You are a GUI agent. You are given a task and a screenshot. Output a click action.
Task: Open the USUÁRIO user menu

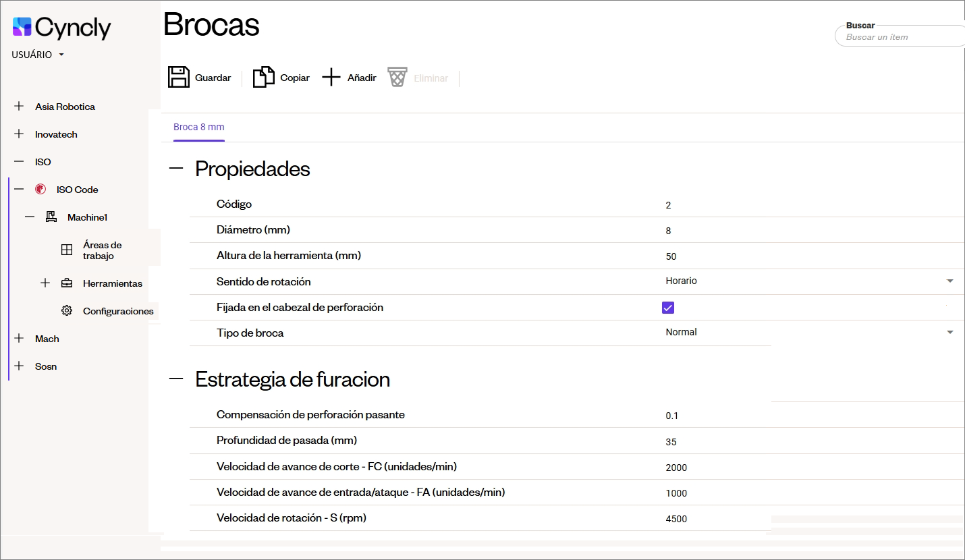(x=38, y=55)
